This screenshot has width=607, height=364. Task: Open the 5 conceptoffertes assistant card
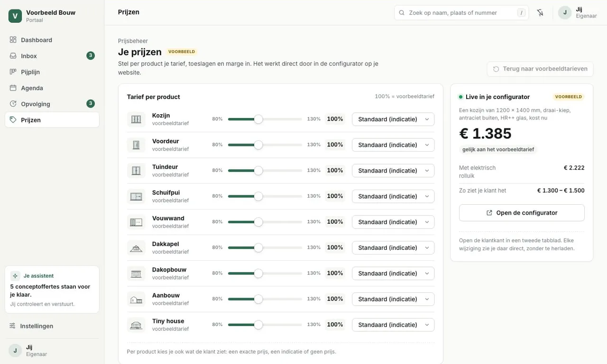[52, 290]
